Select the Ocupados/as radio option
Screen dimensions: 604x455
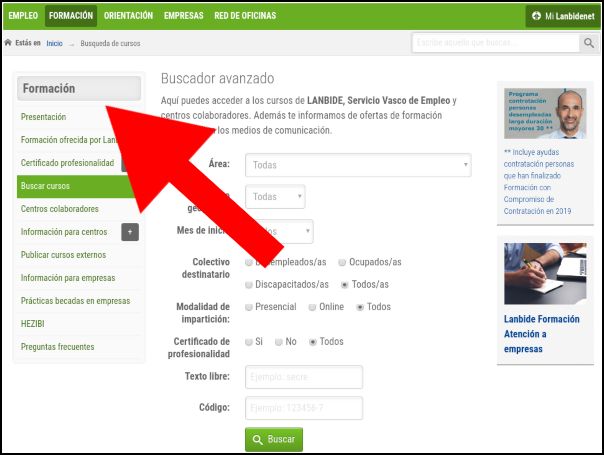[x=342, y=262]
